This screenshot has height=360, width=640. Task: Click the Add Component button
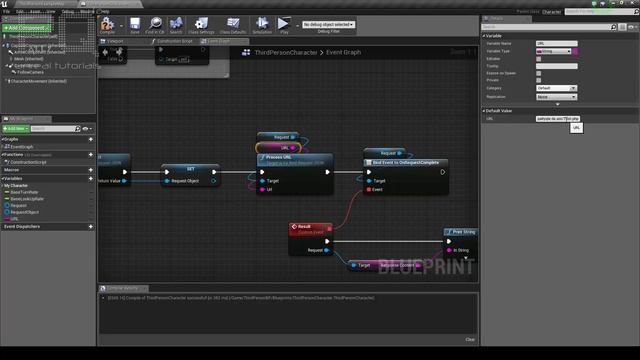[26, 28]
